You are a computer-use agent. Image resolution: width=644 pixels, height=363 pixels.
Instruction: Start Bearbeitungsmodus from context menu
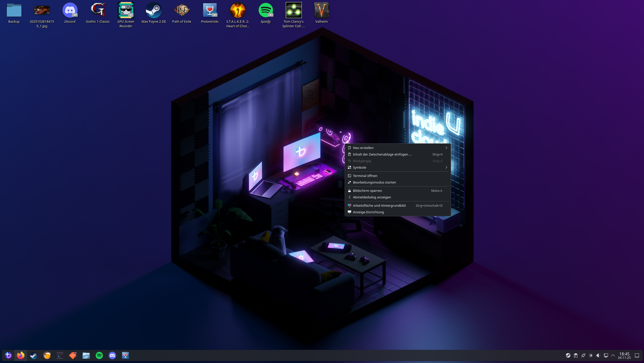point(374,182)
